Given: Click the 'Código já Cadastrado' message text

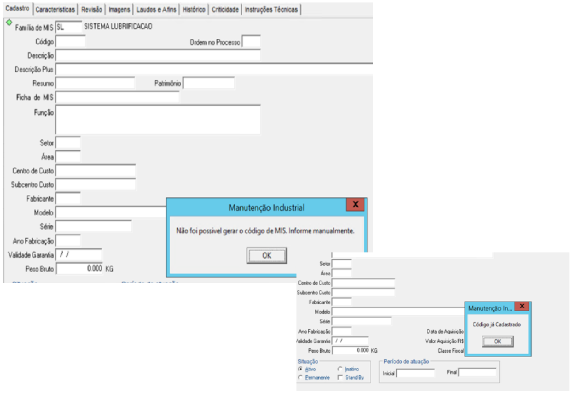Looking at the screenshot, I should (x=496, y=324).
